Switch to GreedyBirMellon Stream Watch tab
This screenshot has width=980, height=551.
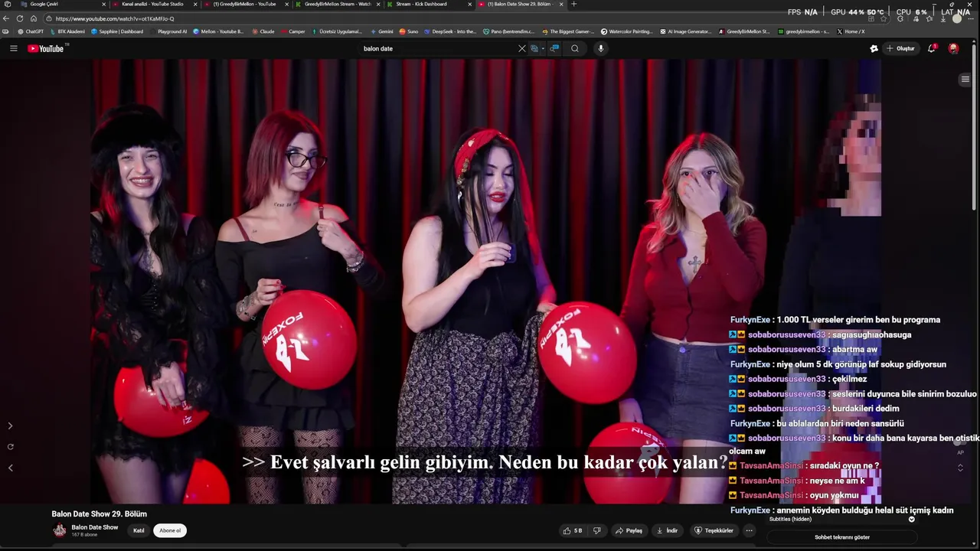point(337,4)
